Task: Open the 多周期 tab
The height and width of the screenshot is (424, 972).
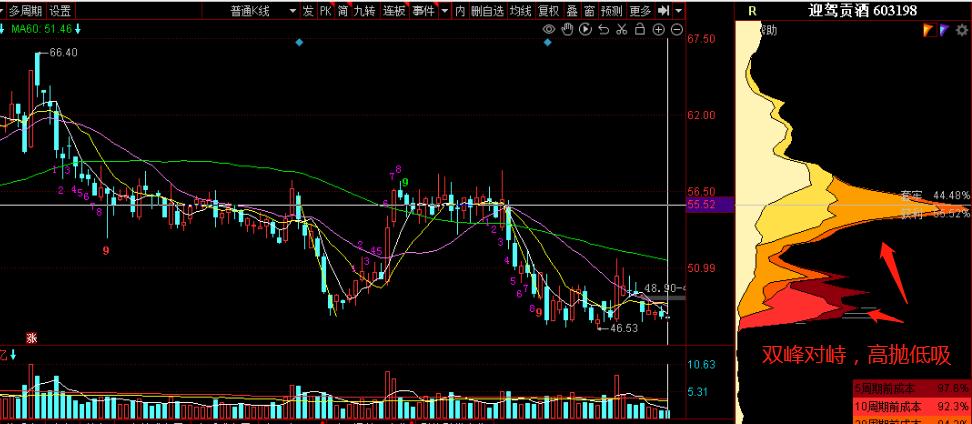Action: coord(27,11)
